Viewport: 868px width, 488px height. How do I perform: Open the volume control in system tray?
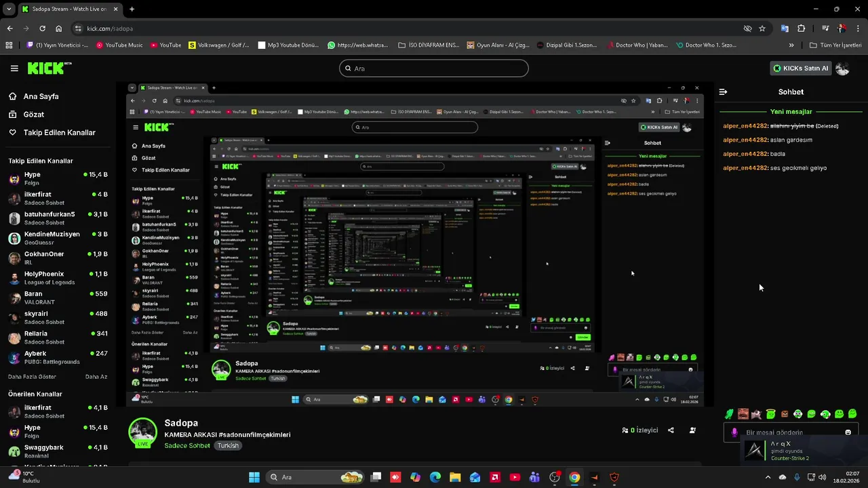(823, 477)
